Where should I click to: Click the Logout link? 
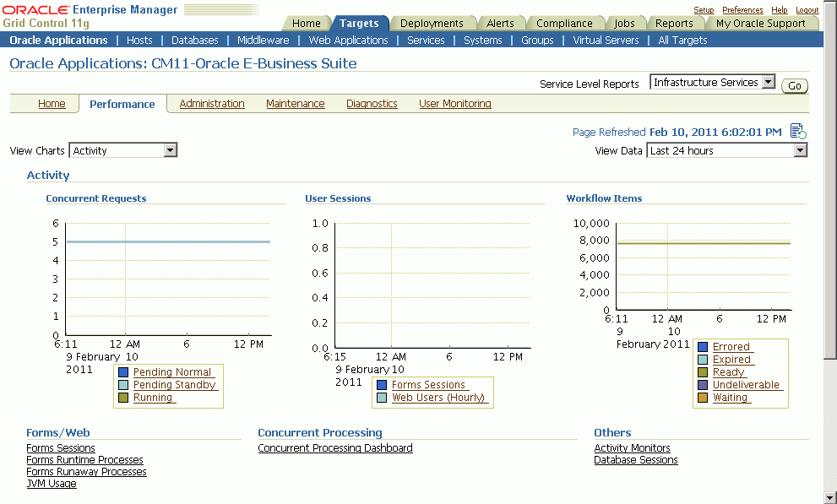(807, 10)
